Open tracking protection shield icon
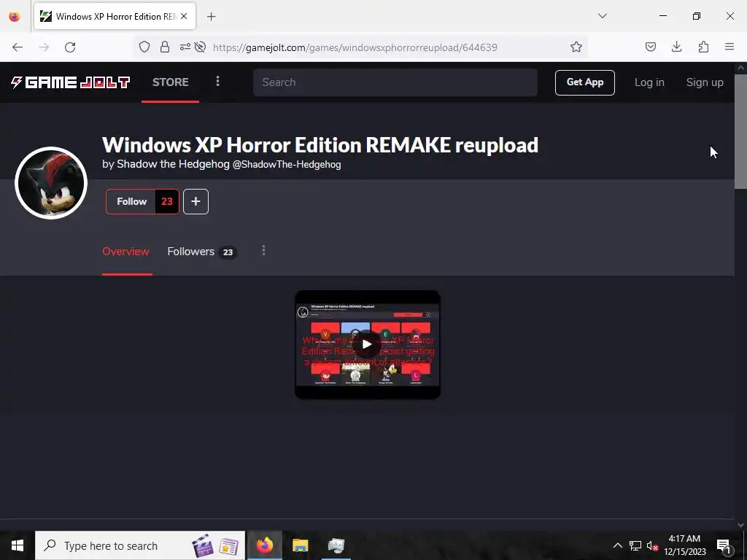The height and width of the screenshot is (560, 747). pyautogui.click(x=144, y=47)
